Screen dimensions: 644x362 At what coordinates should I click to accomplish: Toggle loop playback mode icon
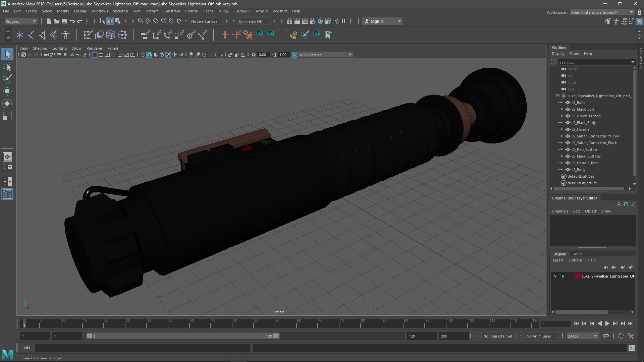click(x=606, y=336)
